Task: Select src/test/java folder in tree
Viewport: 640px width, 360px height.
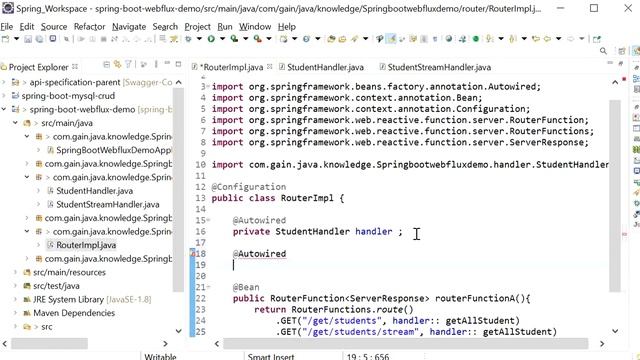Action: coord(56,286)
